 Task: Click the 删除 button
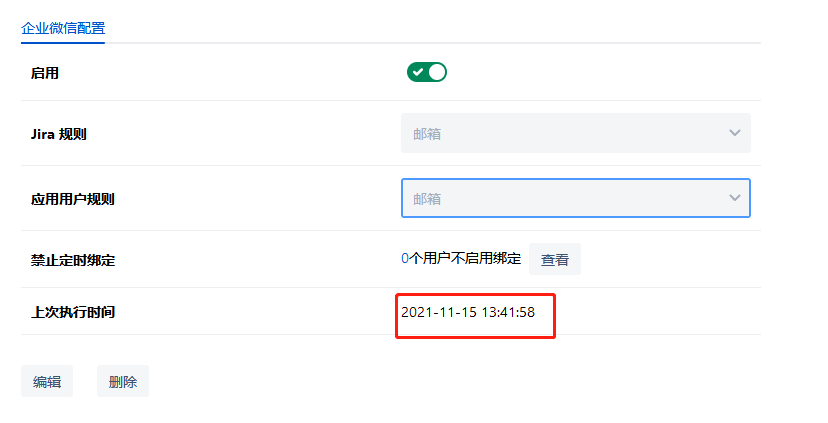point(123,382)
